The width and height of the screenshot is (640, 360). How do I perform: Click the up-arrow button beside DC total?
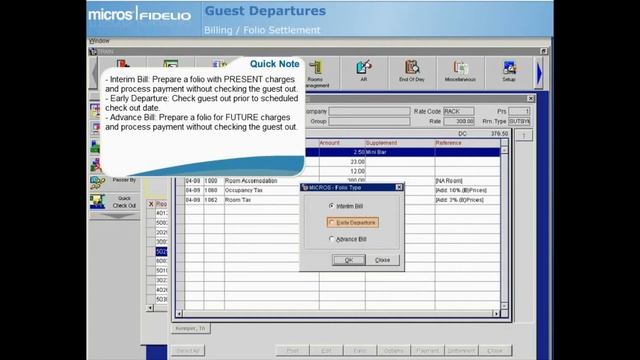[524, 135]
